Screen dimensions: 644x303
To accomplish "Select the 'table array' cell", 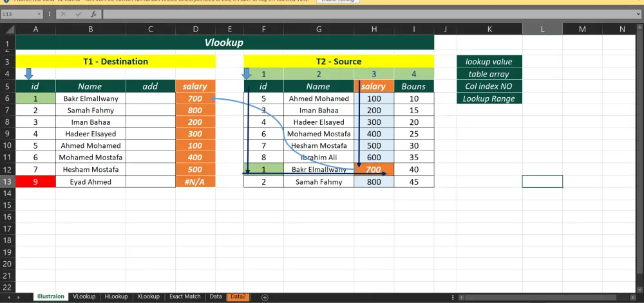I will pos(489,74).
